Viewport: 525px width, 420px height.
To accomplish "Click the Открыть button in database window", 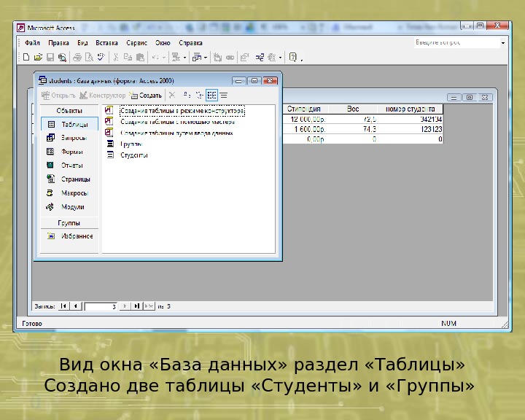I will 58,96.
